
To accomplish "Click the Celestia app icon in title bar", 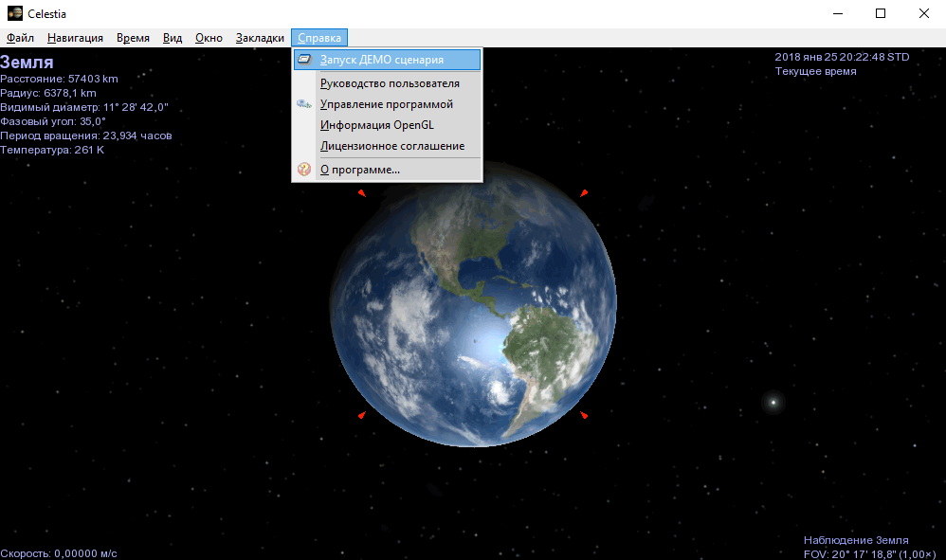I will pos(14,13).
